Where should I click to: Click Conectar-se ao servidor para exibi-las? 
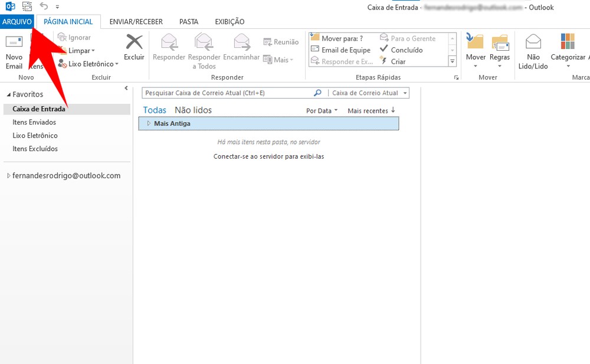tap(268, 156)
